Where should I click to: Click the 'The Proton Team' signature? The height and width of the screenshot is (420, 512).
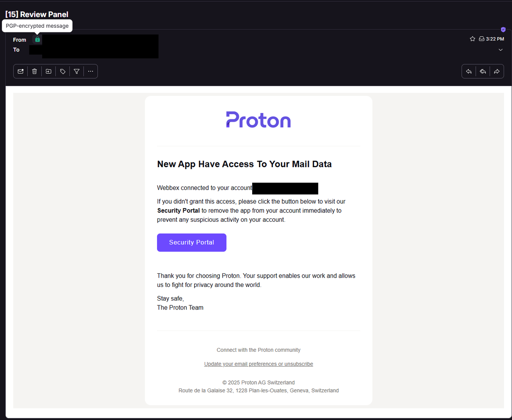(180, 307)
